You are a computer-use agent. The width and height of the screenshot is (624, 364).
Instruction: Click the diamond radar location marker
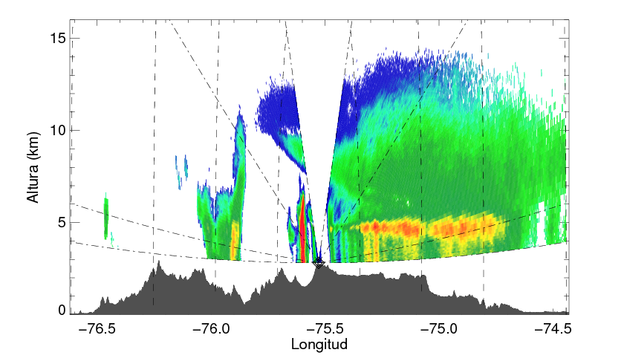point(319,262)
